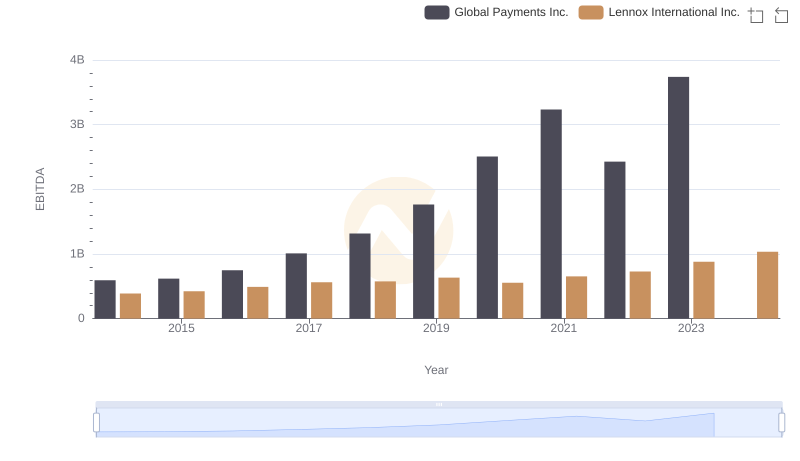800x461 pixels.
Task: Click the EBITDA axis title
Action: [x=40, y=189]
